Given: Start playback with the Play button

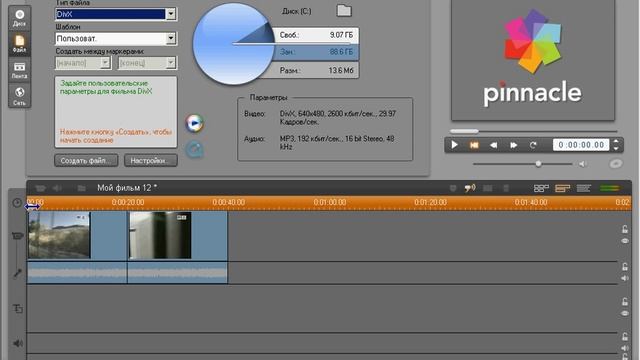Looking at the screenshot, I should (454, 145).
